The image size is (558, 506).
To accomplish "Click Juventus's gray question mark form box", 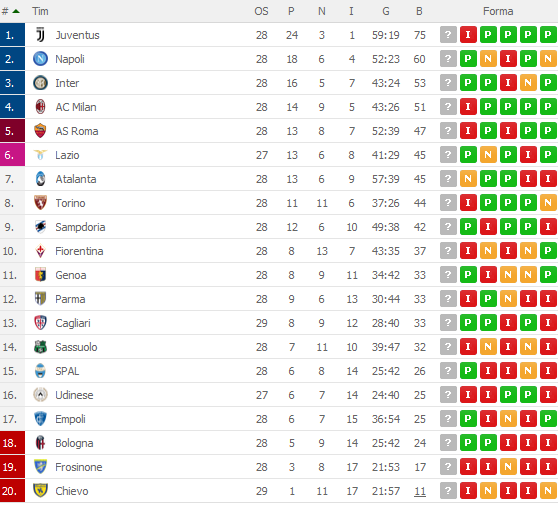I will click(x=448, y=35).
